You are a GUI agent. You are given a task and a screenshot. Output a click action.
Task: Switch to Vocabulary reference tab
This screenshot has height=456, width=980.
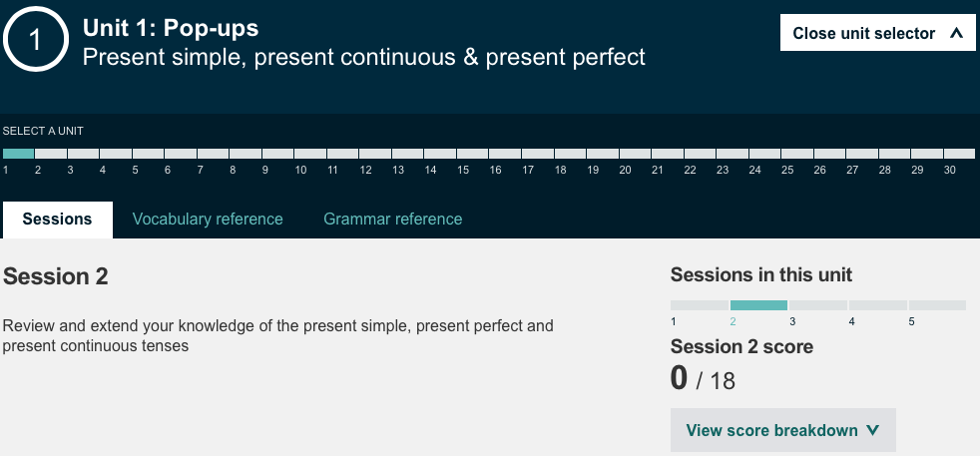[208, 219]
